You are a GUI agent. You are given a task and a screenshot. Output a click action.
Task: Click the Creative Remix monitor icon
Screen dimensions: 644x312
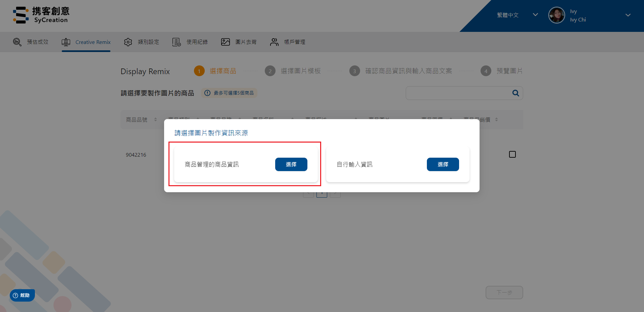[66, 42]
